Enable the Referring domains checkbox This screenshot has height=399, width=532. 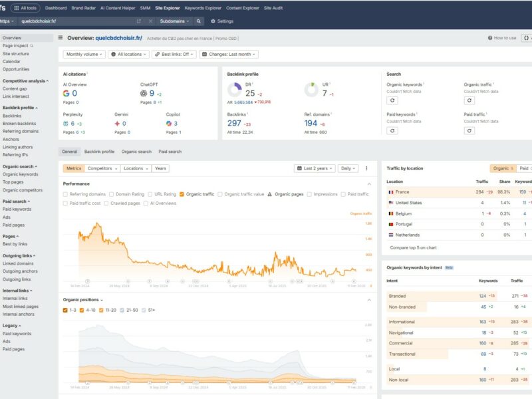point(65,194)
